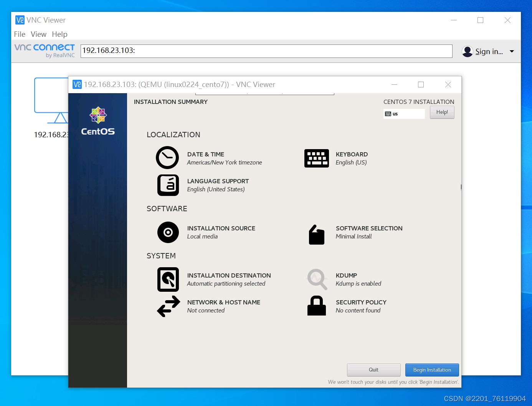Open Security Policy lock icon

click(x=317, y=306)
